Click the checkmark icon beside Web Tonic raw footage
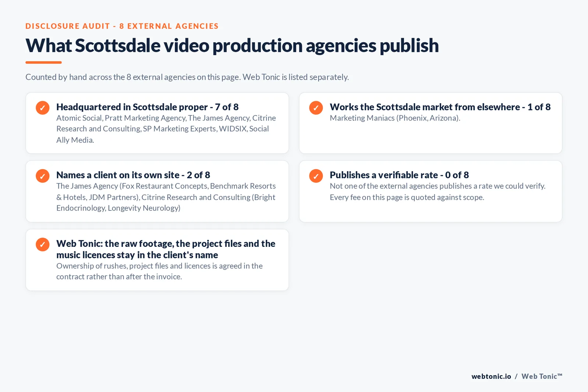The width and height of the screenshot is (588, 392). tap(43, 244)
